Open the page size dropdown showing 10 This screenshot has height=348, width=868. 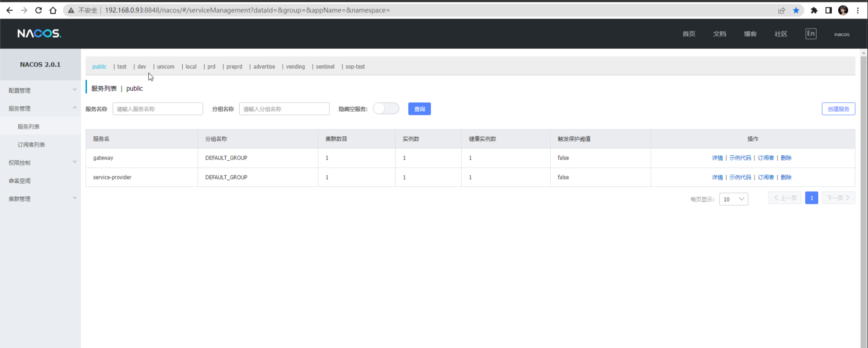click(x=733, y=199)
